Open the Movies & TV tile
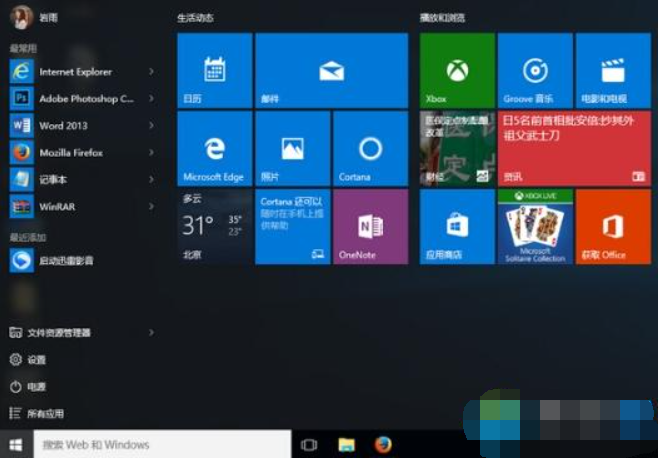 tap(613, 70)
